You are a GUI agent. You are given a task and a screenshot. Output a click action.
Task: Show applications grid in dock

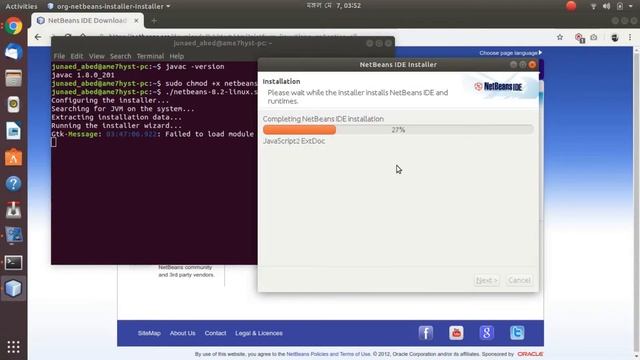[13, 347]
